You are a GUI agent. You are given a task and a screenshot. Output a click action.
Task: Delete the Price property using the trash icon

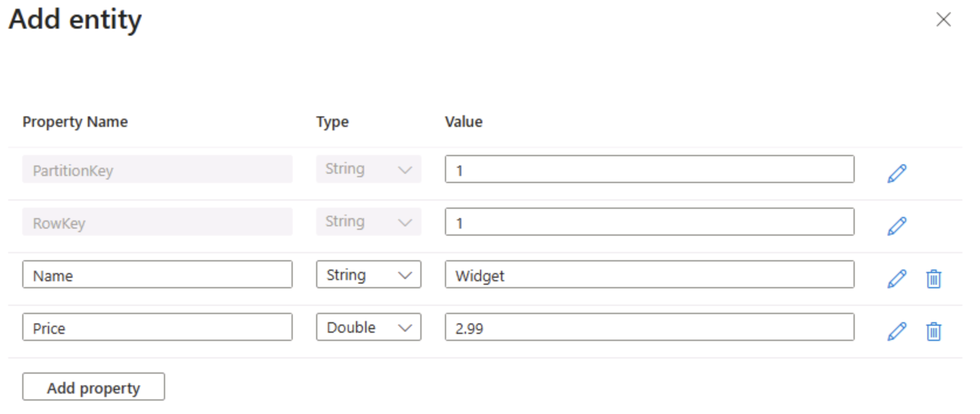click(x=933, y=332)
